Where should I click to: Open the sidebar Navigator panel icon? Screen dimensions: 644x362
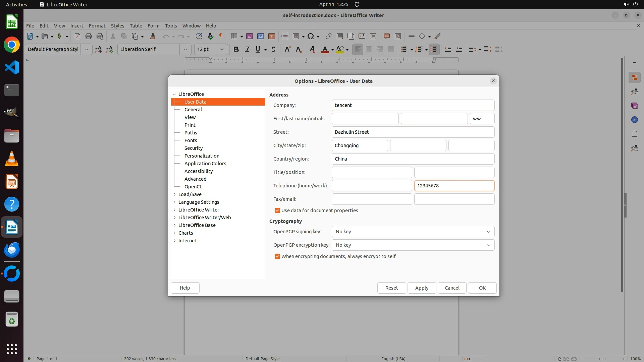coord(634,120)
